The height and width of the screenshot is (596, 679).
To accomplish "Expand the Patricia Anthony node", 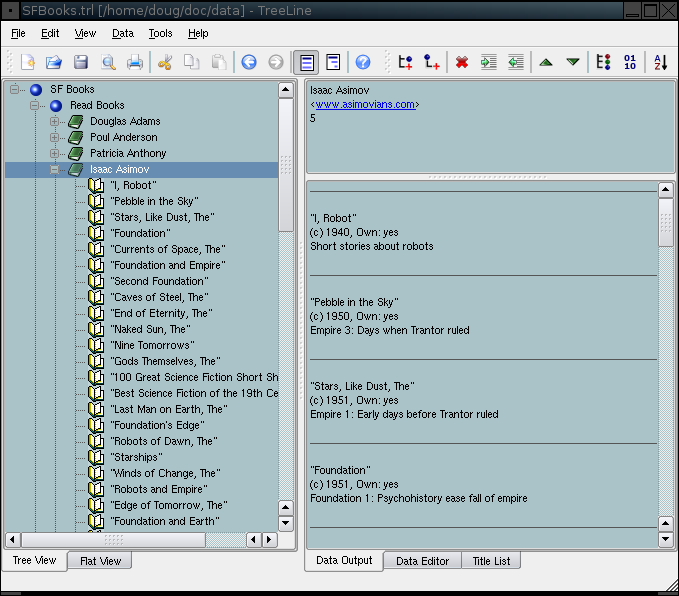I will click(x=54, y=153).
